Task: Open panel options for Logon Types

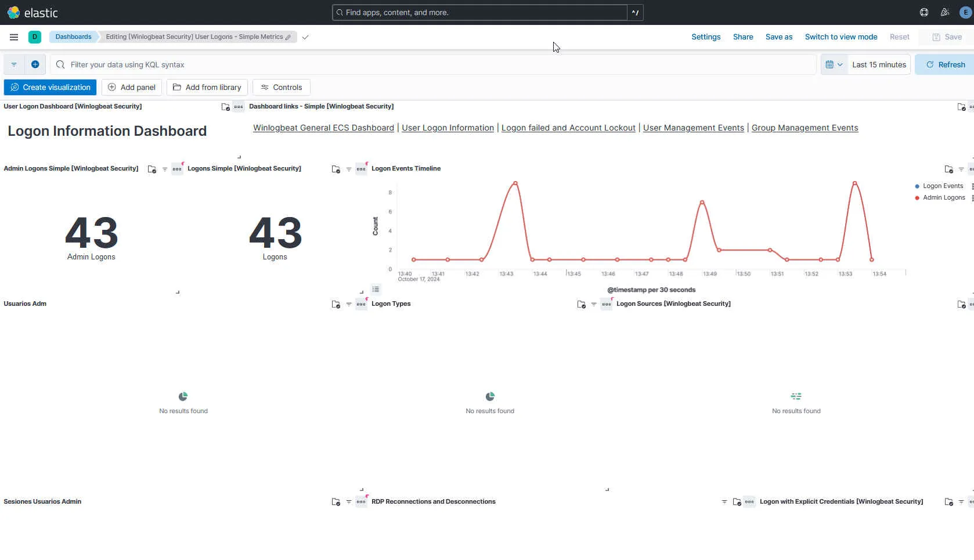Action: pyautogui.click(x=607, y=305)
